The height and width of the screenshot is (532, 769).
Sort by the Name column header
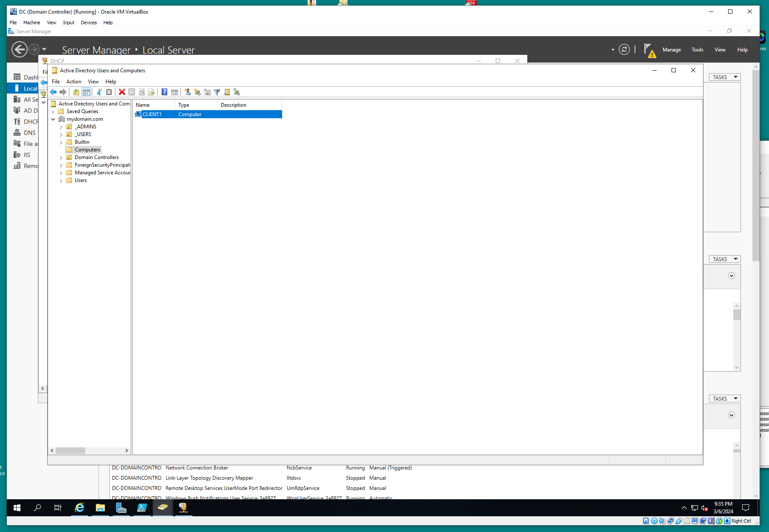point(154,105)
